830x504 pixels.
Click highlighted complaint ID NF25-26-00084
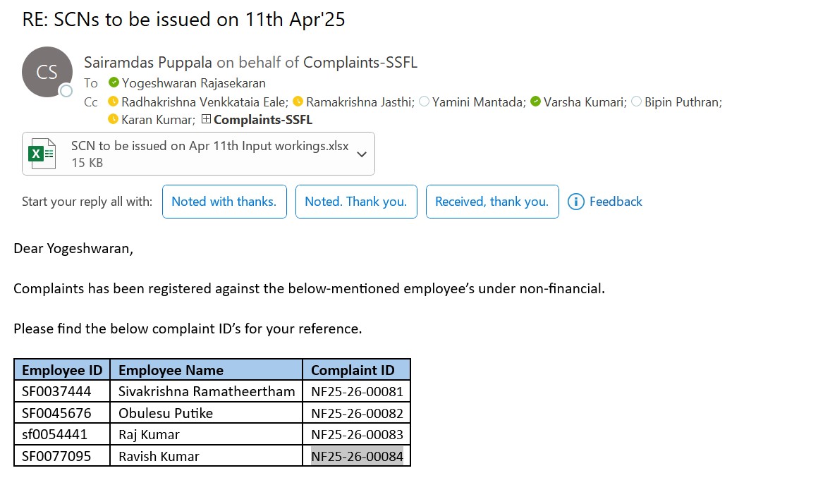tap(357, 456)
